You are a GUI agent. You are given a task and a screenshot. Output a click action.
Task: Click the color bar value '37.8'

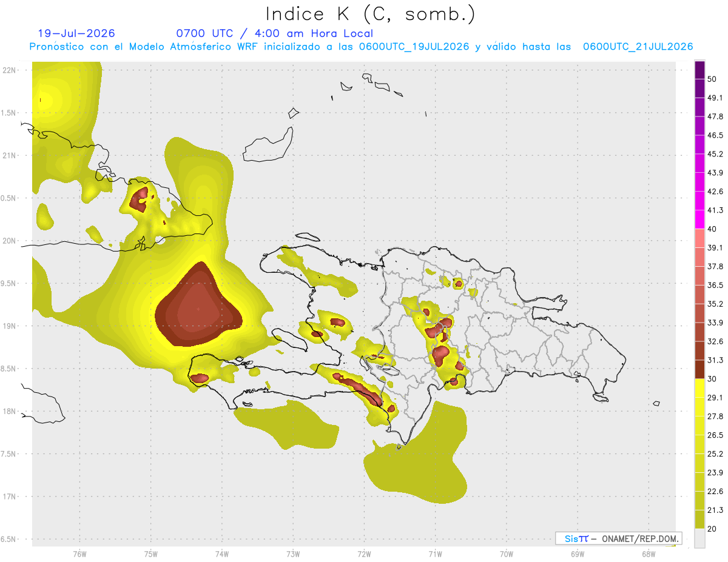(x=715, y=266)
